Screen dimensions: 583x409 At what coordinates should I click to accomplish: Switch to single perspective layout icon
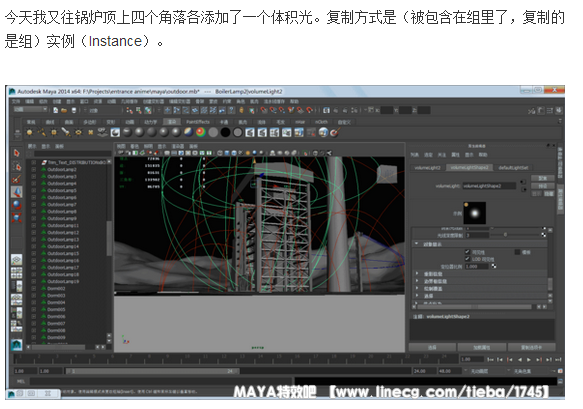click(x=16, y=260)
